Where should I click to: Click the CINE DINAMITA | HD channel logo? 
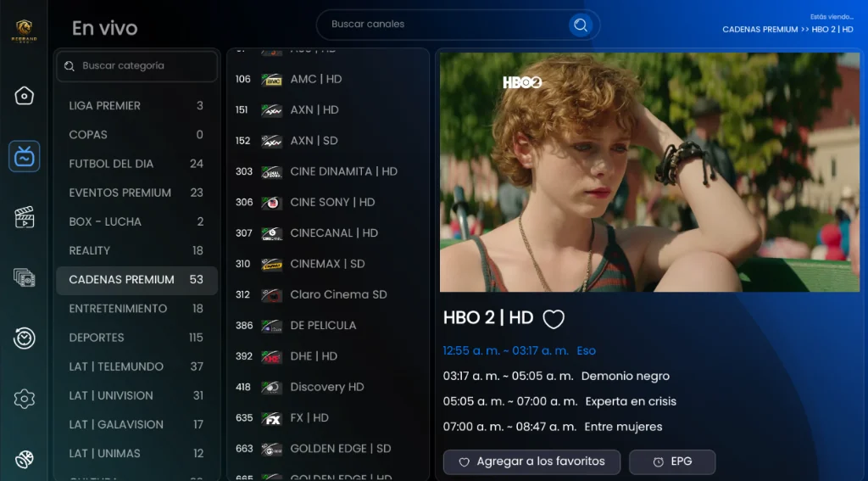[272, 171]
